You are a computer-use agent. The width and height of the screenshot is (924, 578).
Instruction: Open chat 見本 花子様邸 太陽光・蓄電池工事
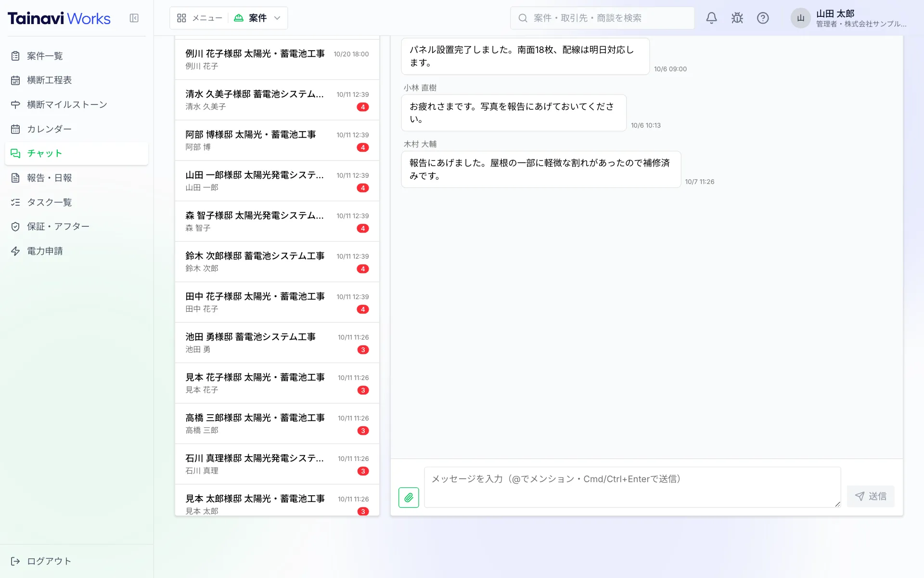click(277, 383)
